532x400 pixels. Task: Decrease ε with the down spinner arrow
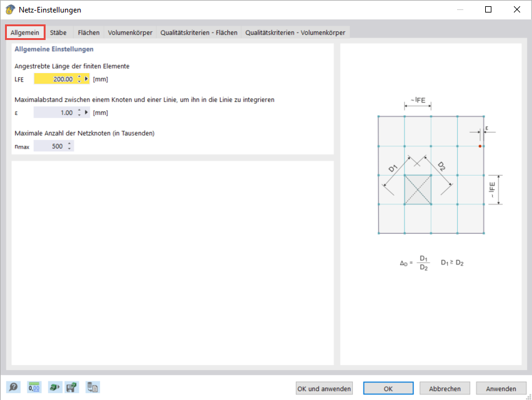[79, 115]
